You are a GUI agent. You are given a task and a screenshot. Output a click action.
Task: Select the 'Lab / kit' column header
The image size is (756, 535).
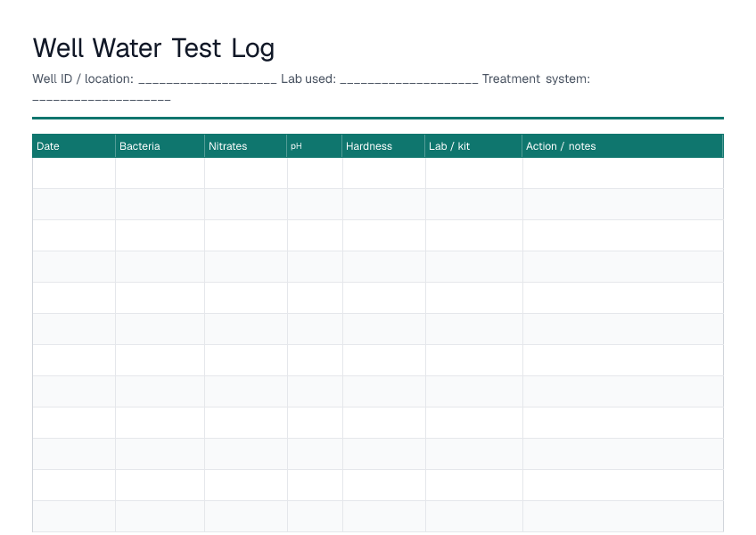click(x=474, y=146)
